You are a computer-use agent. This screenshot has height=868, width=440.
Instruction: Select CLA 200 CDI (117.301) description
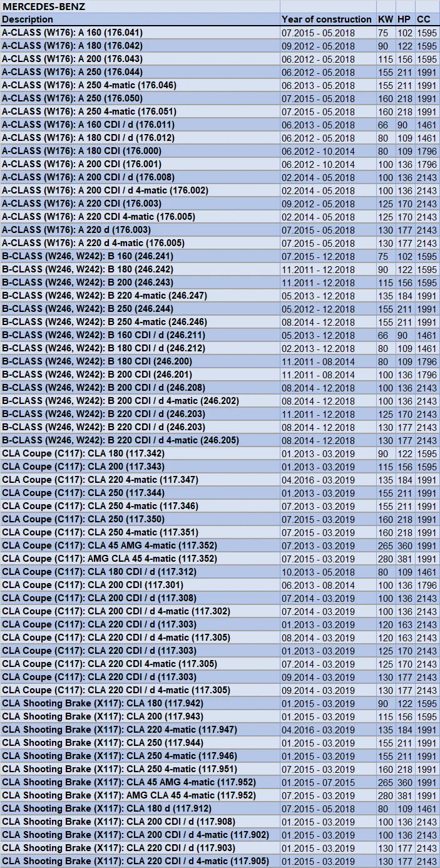pos(140,585)
